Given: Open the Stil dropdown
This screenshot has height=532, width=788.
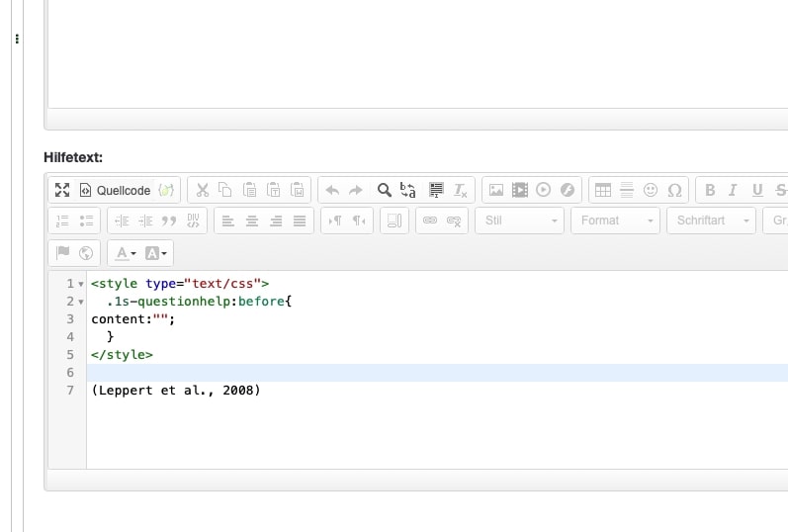Looking at the screenshot, I should coord(520,221).
